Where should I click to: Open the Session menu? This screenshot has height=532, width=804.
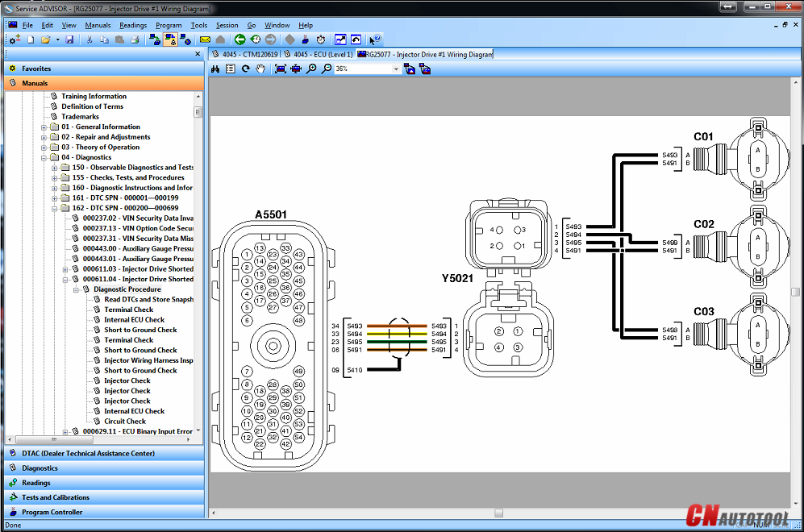click(x=227, y=25)
